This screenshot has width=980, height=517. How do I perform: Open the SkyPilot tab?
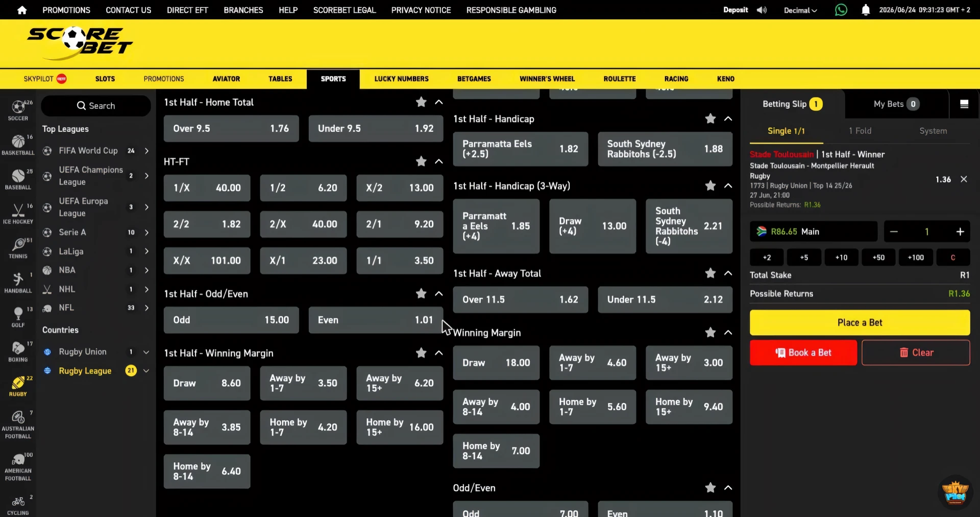[x=45, y=79]
